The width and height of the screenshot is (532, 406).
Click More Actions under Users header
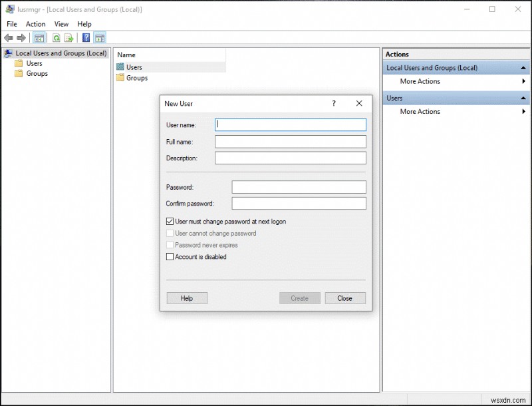coord(420,111)
